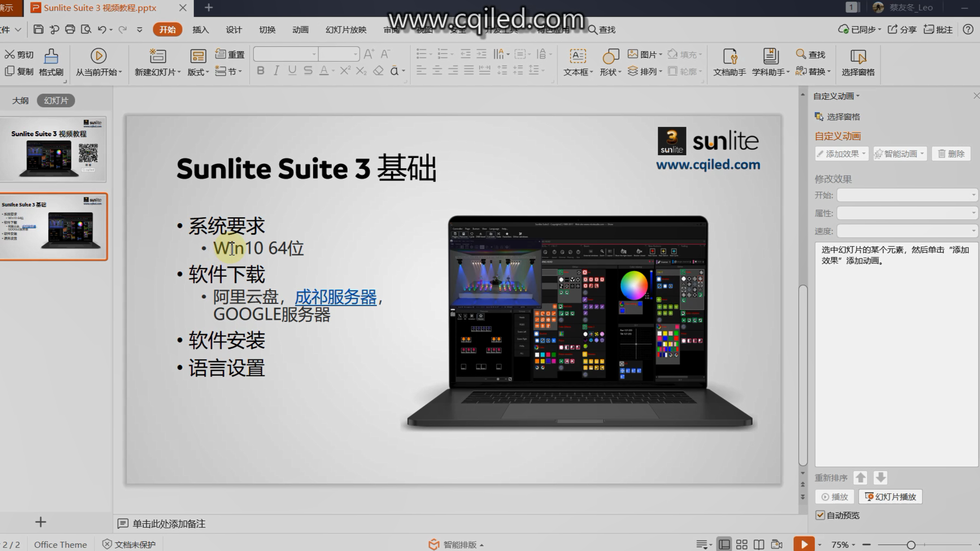
Task: Toggle Strikethrough formatting
Action: [x=308, y=71]
